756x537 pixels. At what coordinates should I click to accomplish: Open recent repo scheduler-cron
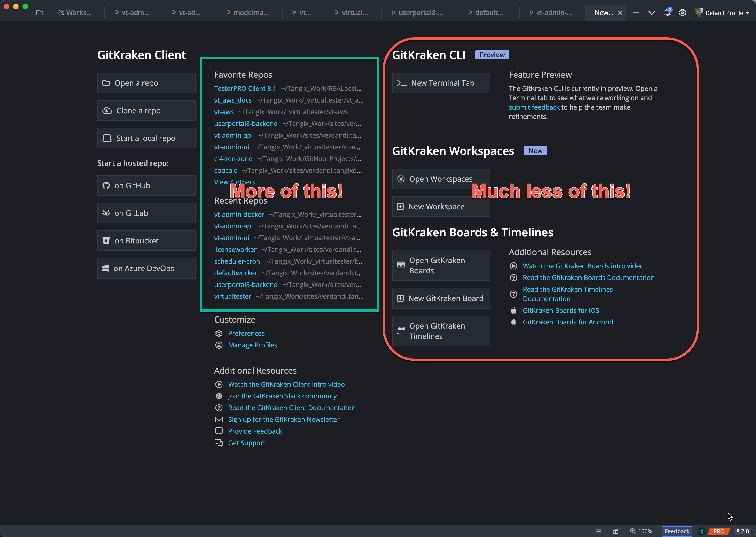tap(237, 261)
